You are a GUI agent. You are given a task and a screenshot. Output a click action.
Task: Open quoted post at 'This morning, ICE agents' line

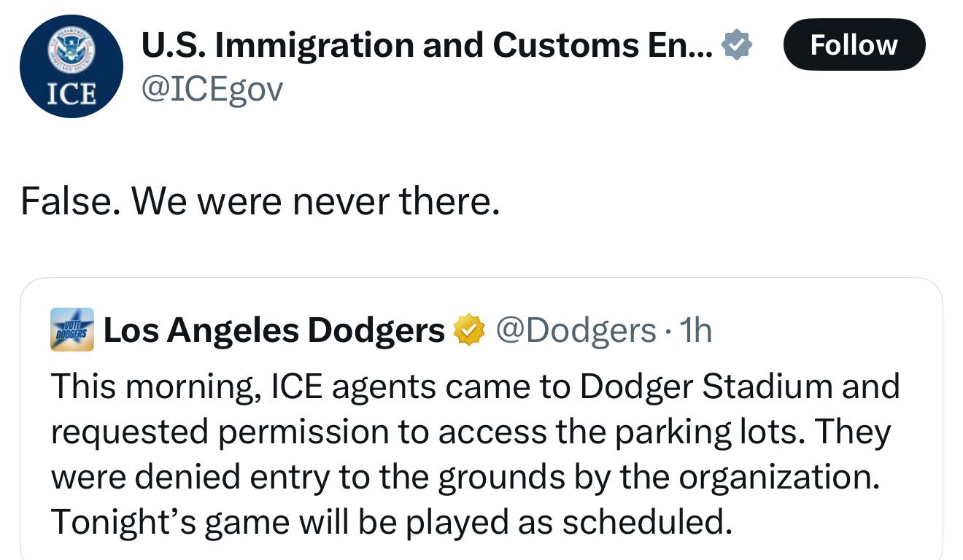(x=475, y=386)
